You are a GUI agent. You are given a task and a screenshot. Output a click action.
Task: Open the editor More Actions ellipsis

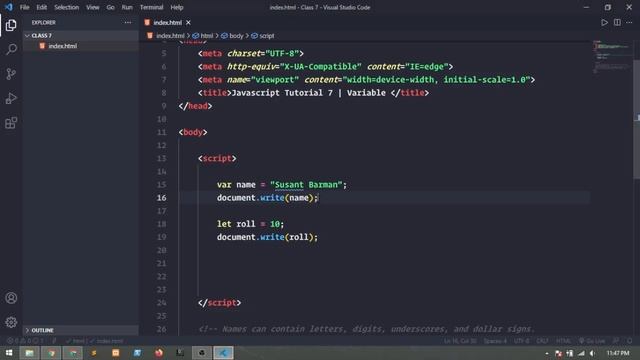coord(629,22)
